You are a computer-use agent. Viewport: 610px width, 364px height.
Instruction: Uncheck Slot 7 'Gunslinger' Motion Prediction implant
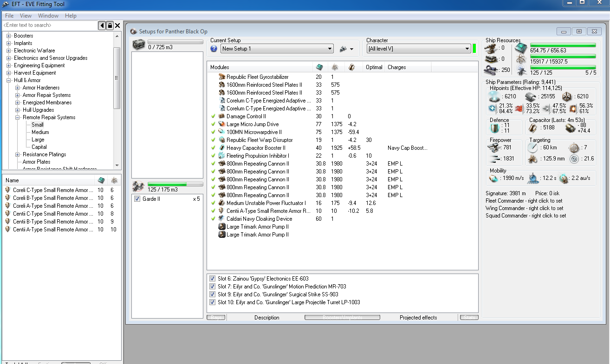coord(212,287)
